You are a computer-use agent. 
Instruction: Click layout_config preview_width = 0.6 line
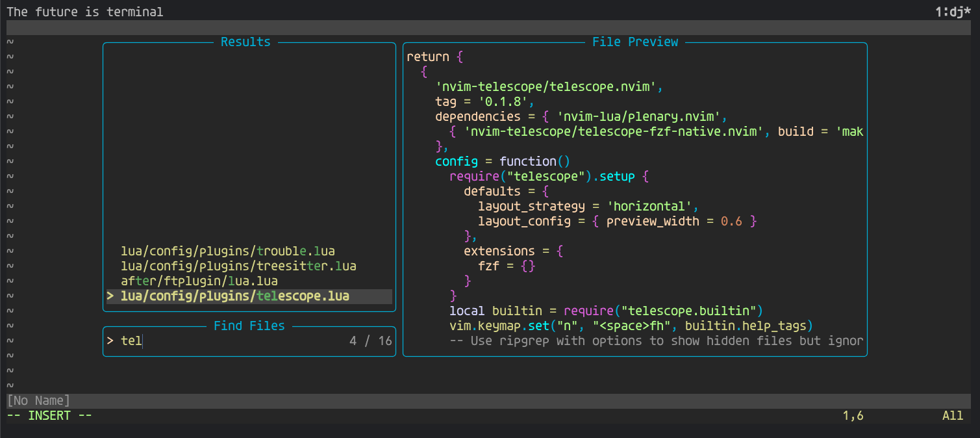(618, 221)
